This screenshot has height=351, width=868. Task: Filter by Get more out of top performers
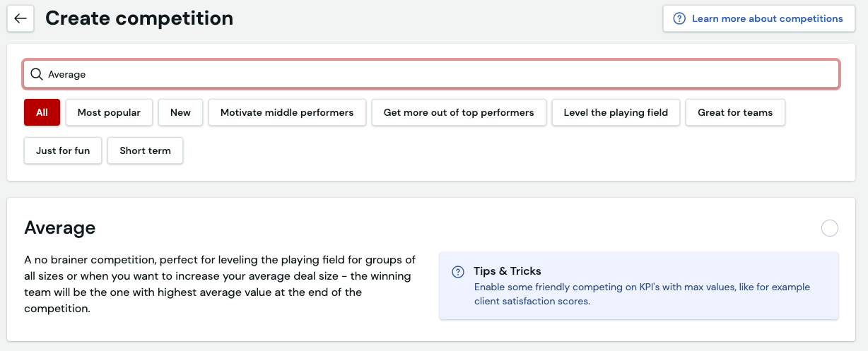[x=459, y=112]
